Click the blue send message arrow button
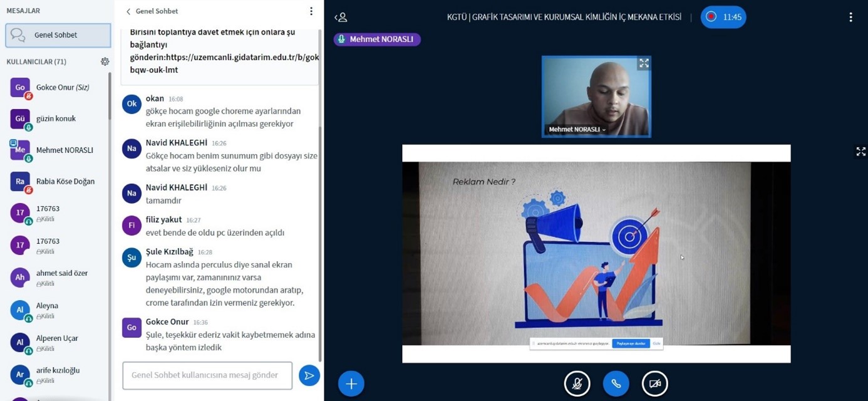The width and height of the screenshot is (868, 401). click(x=309, y=375)
